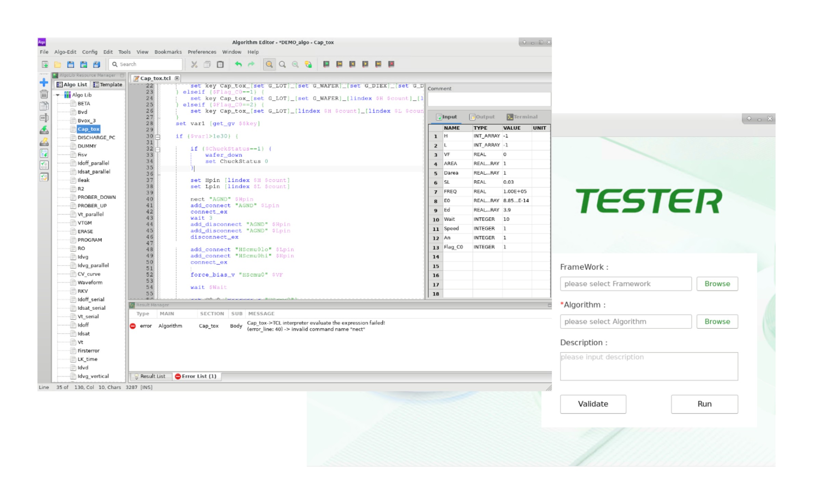Viewport: 813px width, 504px height.
Task: Click Browse next to Algorithm field
Action: click(717, 322)
